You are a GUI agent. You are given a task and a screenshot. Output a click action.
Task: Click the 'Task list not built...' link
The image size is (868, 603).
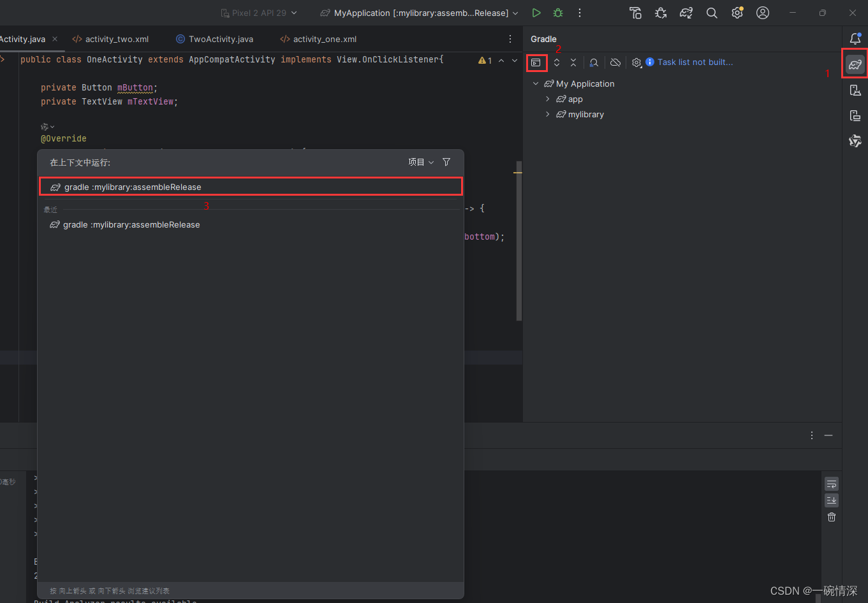tap(695, 62)
